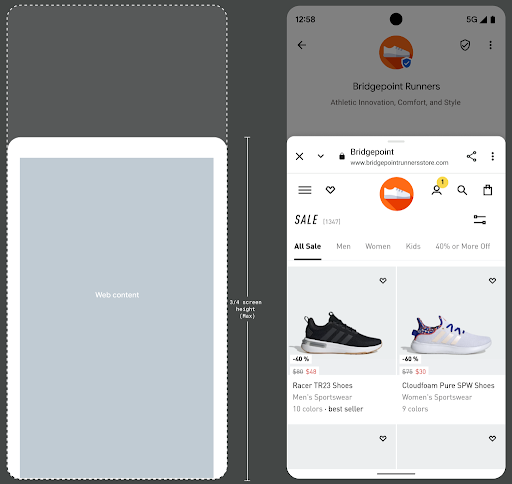
Task: Tap the back arrow beside Bridgepoint Runners
Action: coord(302,45)
